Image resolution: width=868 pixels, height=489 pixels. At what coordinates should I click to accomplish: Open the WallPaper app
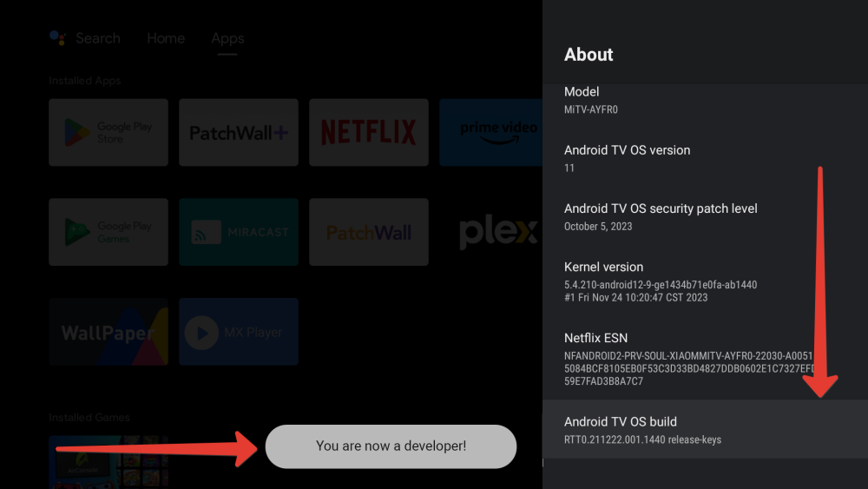tap(108, 332)
